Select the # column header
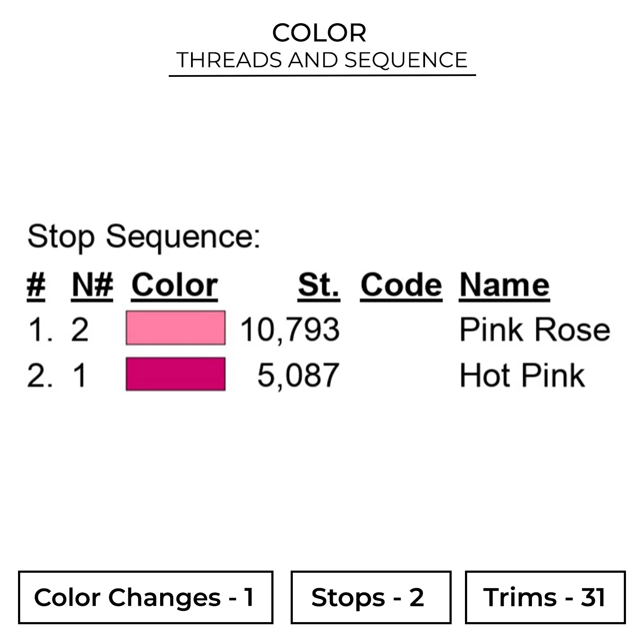 click(x=36, y=285)
